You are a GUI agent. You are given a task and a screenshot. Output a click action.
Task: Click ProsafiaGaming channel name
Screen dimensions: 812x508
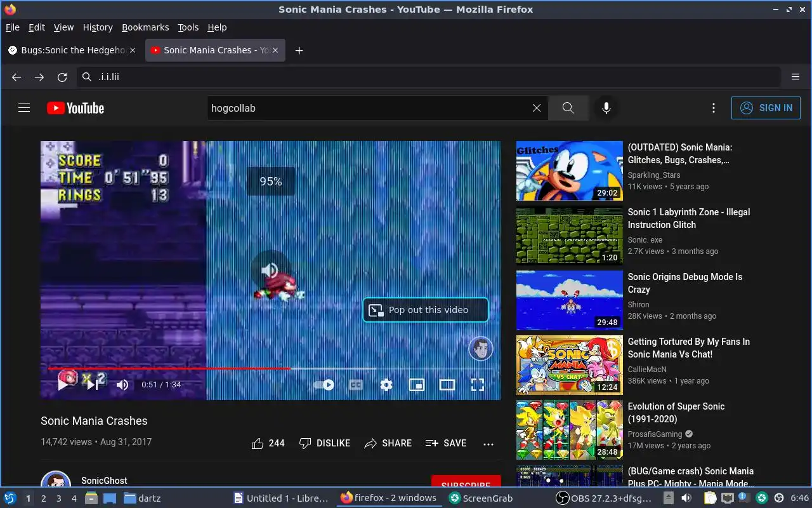click(655, 434)
